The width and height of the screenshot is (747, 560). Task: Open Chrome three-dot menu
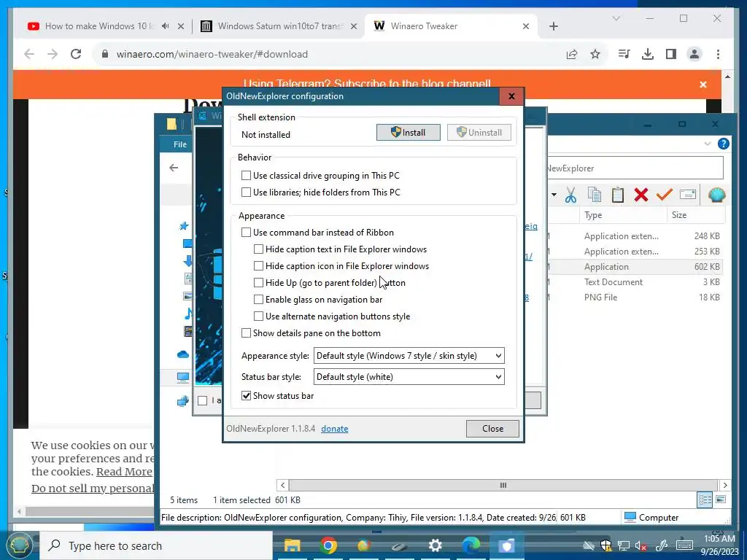(718, 54)
